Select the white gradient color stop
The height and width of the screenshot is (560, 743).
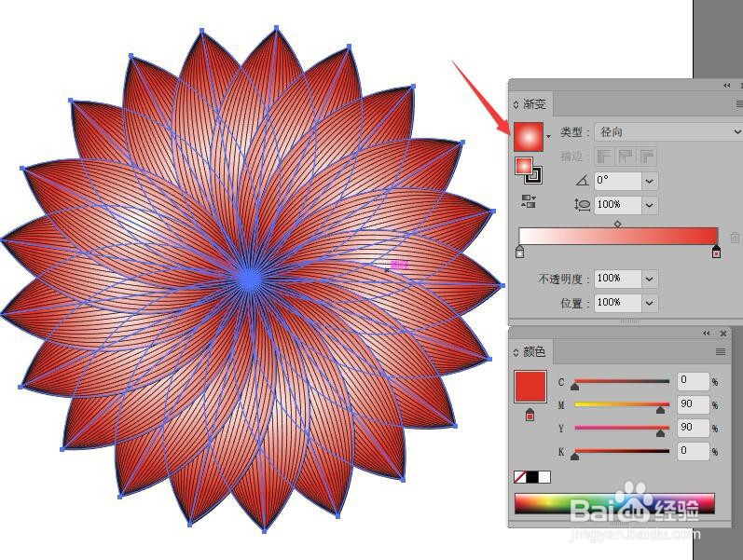pyautogui.click(x=520, y=252)
